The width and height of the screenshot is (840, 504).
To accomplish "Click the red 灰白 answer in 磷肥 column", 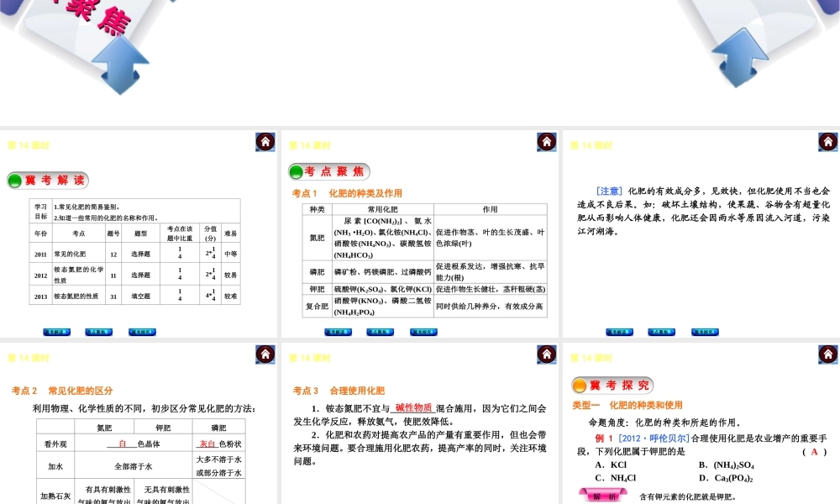I will point(207,444).
